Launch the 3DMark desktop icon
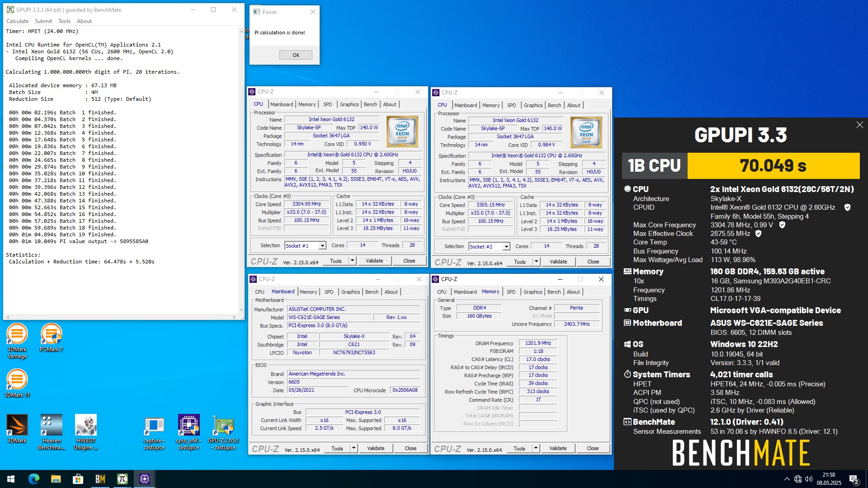The image size is (868, 488). pos(17,428)
